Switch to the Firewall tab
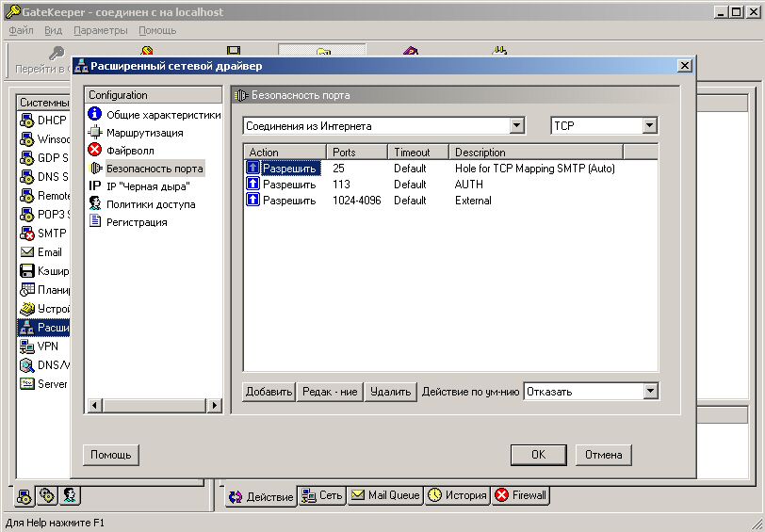765x532 pixels. click(x=520, y=495)
